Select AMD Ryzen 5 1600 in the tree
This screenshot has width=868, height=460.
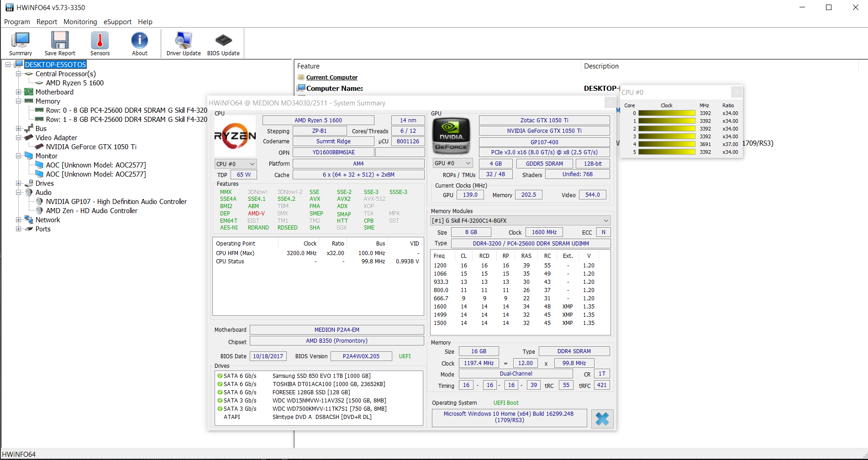click(75, 83)
